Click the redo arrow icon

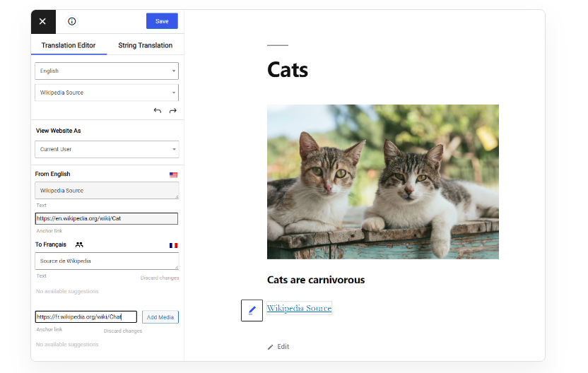173,111
